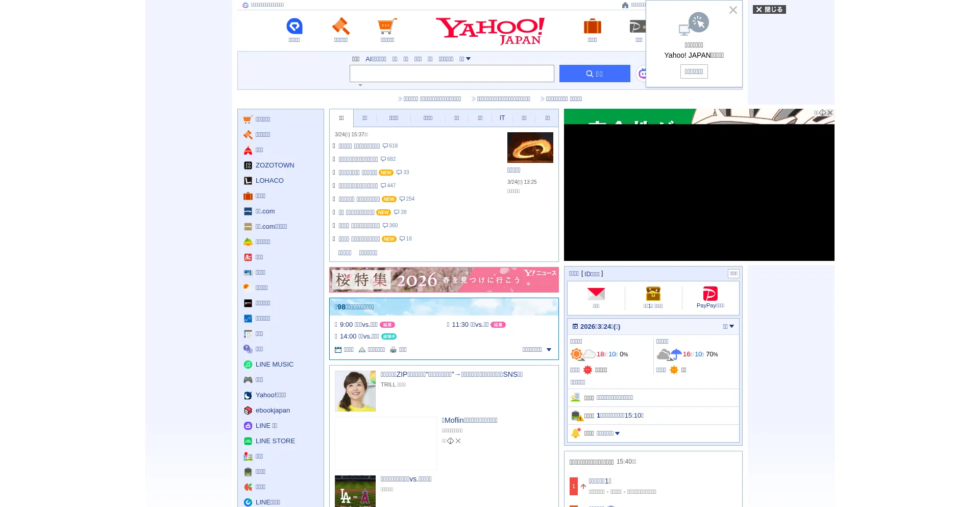
Task: Click the briefcase icon in the left sidebar
Action: (x=248, y=196)
